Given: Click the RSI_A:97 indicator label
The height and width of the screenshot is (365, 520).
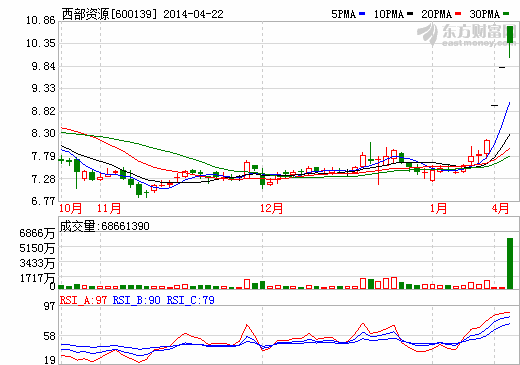Looking at the screenshot, I should pos(83,300).
